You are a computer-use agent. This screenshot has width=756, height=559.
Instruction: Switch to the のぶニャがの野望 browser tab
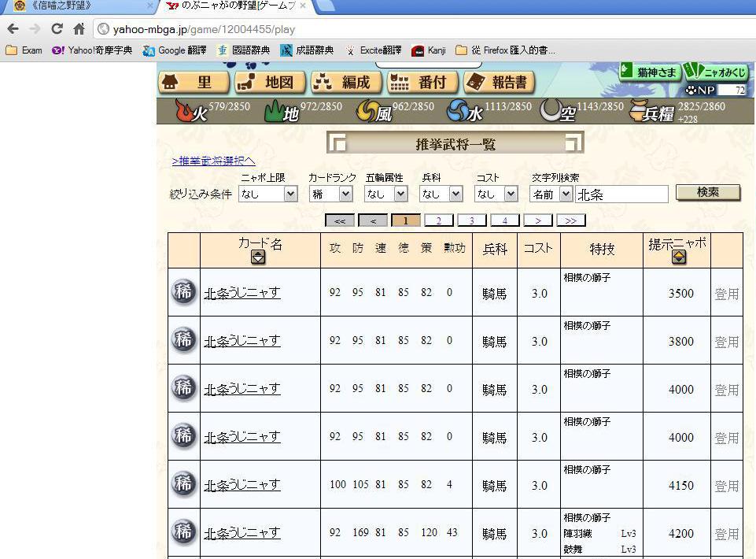pyautogui.click(x=236, y=6)
